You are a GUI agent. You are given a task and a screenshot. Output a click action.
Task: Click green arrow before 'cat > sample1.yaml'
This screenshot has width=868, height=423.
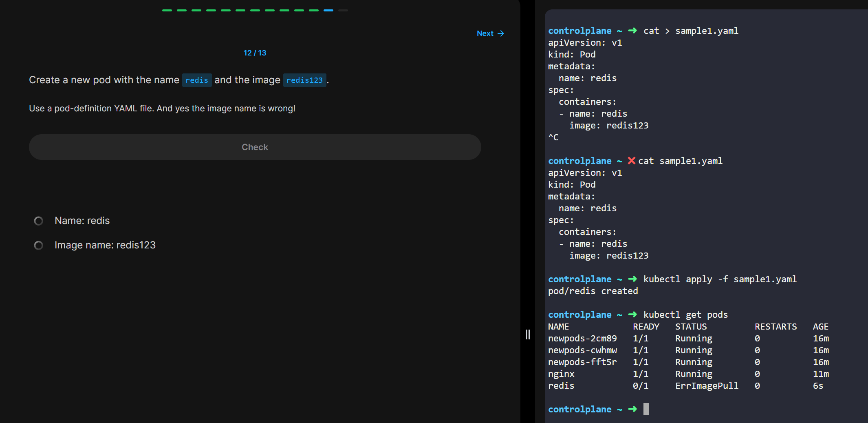click(x=632, y=31)
